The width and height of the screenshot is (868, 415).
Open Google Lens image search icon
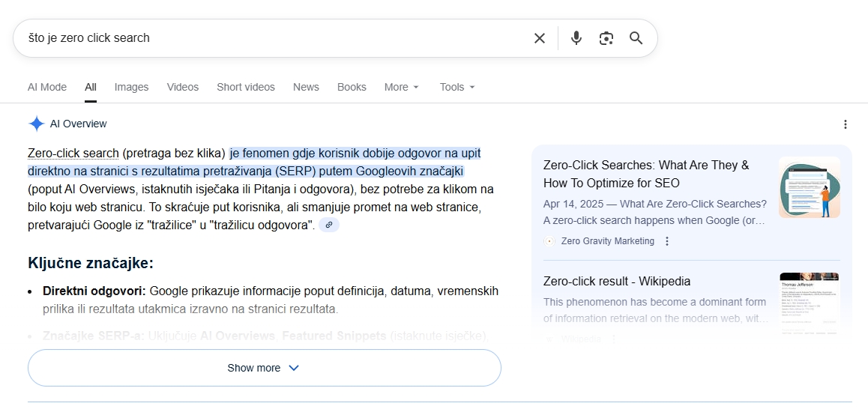point(606,38)
